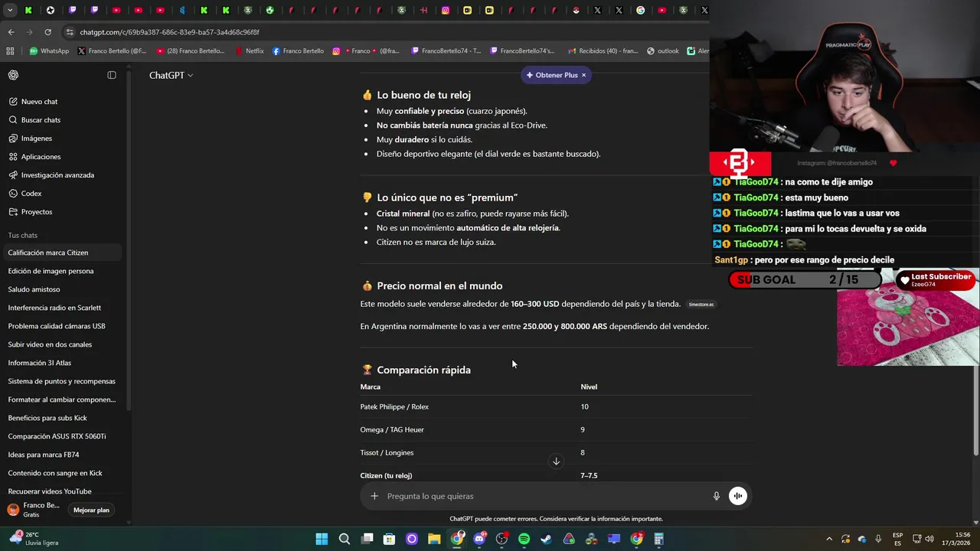Open the browser apps grid icon
The image size is (980, 551).
click(10, 51)
